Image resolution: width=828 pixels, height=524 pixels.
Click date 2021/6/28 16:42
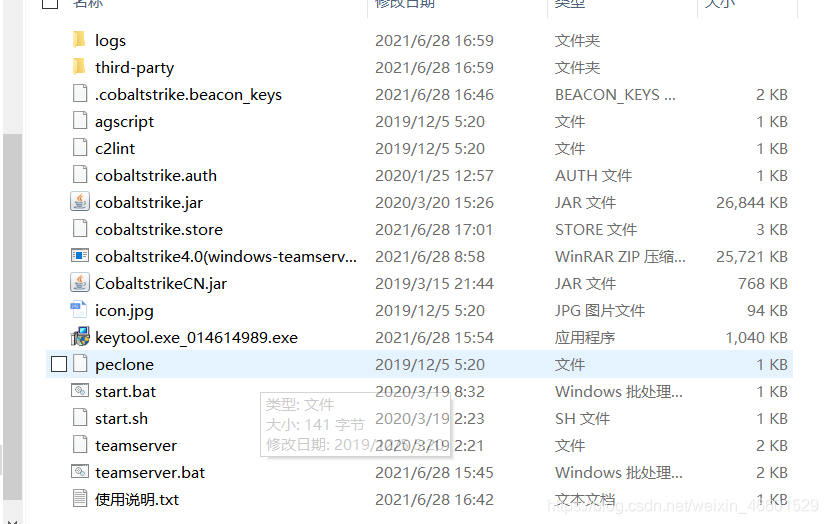click(x=434, y=500)
